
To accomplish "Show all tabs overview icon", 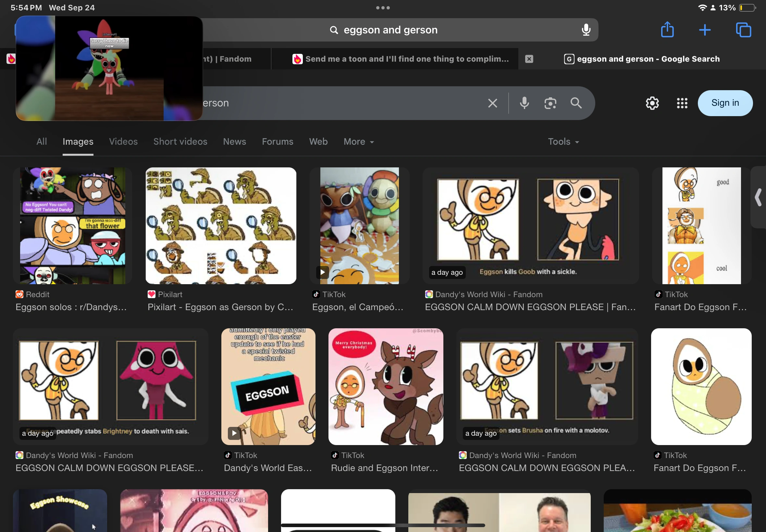I will coord(743,30).
